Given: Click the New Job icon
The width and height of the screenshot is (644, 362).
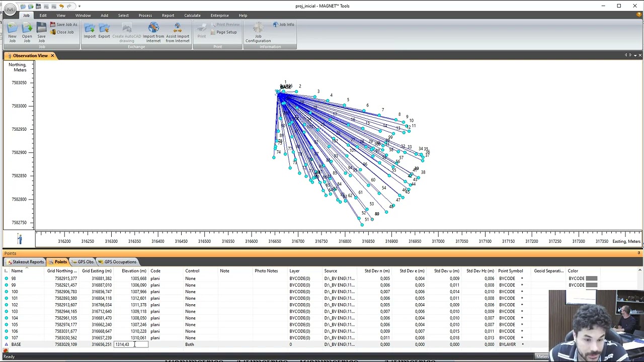Looking at the screenshot, I should [x=12, y=32].
